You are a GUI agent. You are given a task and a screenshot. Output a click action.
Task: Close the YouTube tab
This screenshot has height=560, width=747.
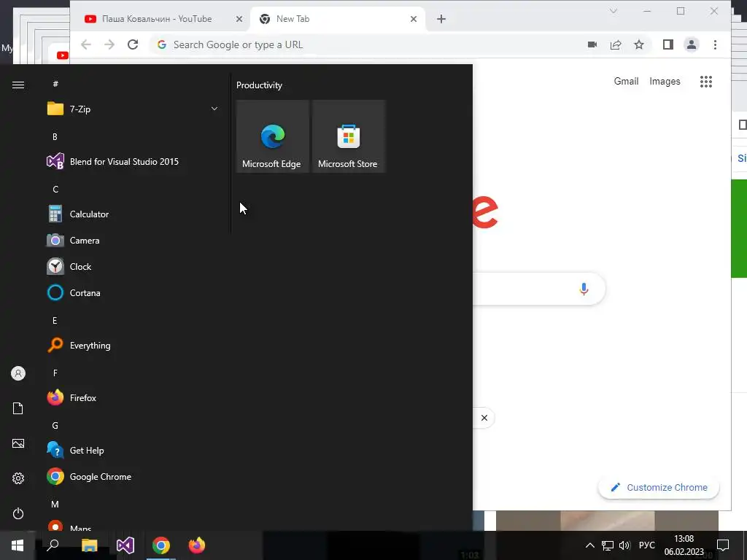(x=239, y=19)
